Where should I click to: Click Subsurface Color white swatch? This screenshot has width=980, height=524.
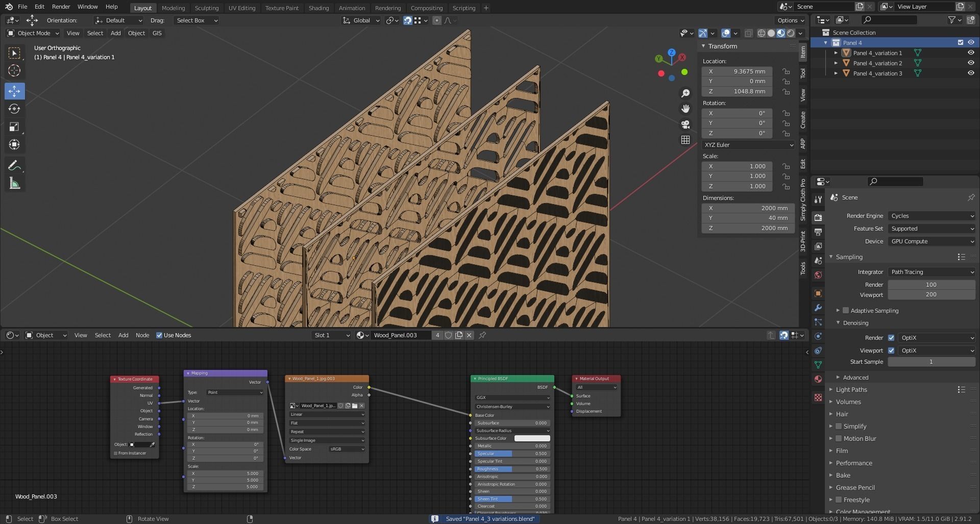point(532,438)
